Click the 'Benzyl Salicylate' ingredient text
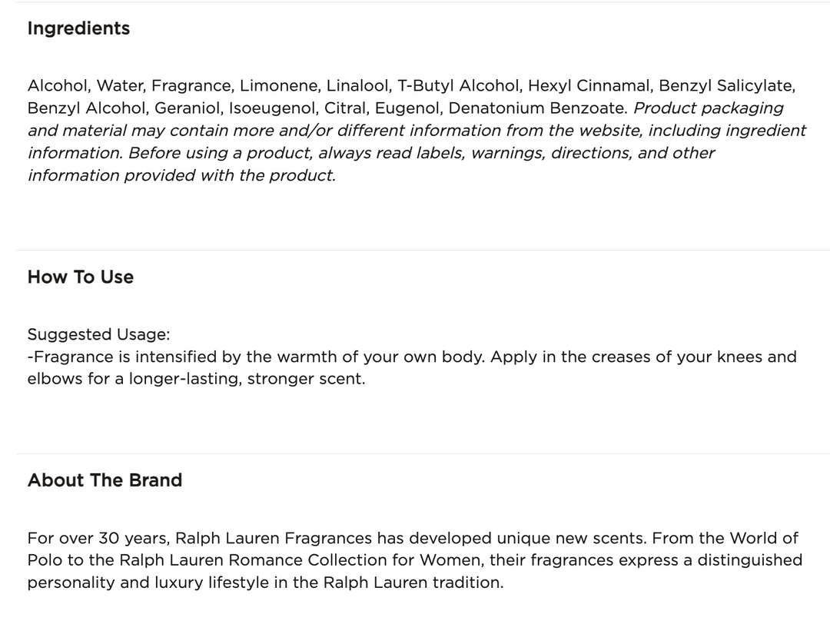This screenshot has height=644, width=830. [727, 86]
